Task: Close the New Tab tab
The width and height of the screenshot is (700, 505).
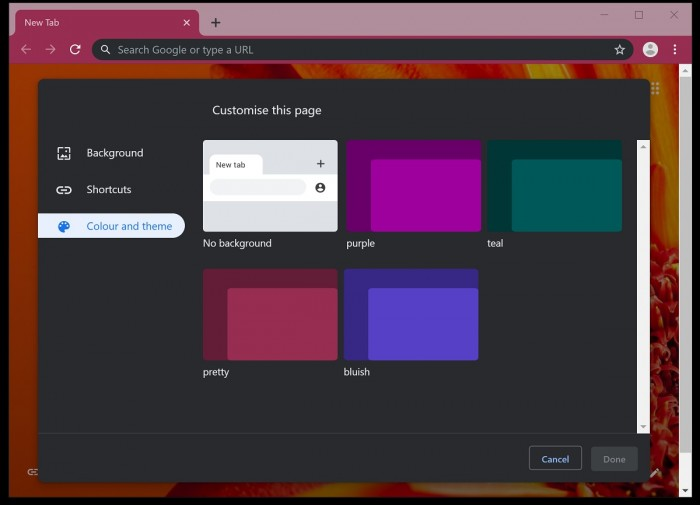Action: coord(186,22)
